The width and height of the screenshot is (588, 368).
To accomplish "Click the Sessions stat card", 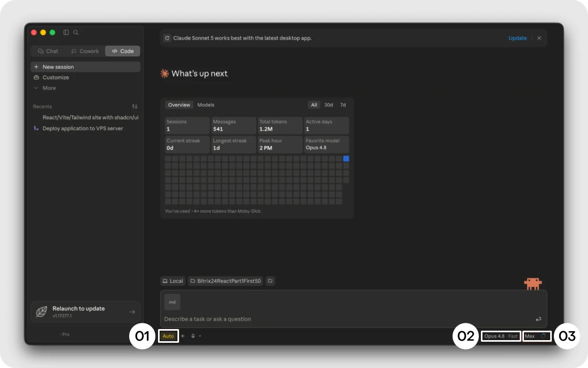I will click(187, 126).
